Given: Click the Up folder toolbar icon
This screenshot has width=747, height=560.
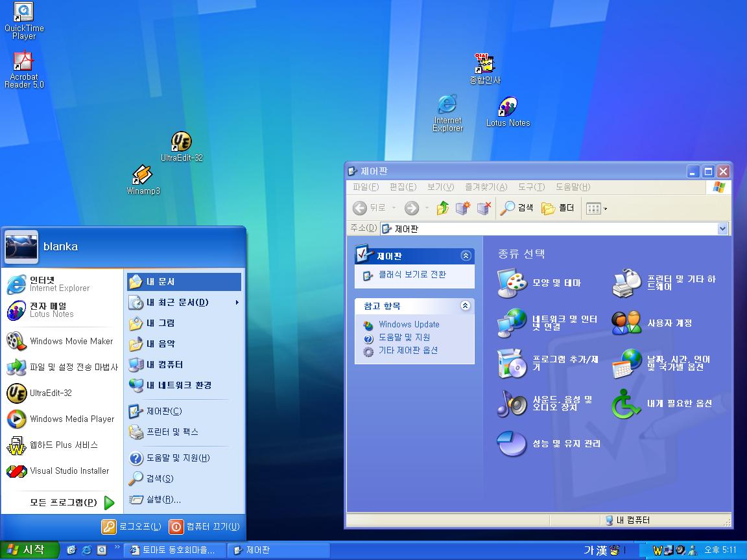Looking at the screenshot, I should tap(443, 208).
